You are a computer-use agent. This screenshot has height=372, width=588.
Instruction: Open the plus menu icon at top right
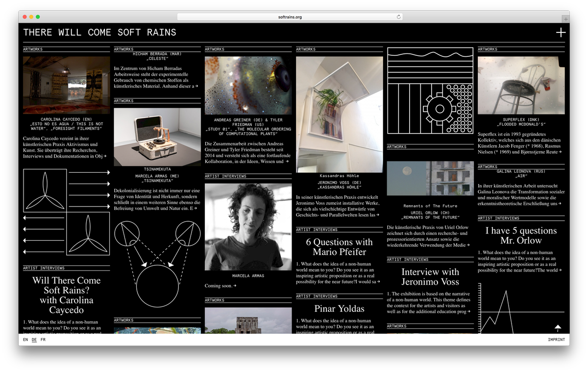coord(561,33)
